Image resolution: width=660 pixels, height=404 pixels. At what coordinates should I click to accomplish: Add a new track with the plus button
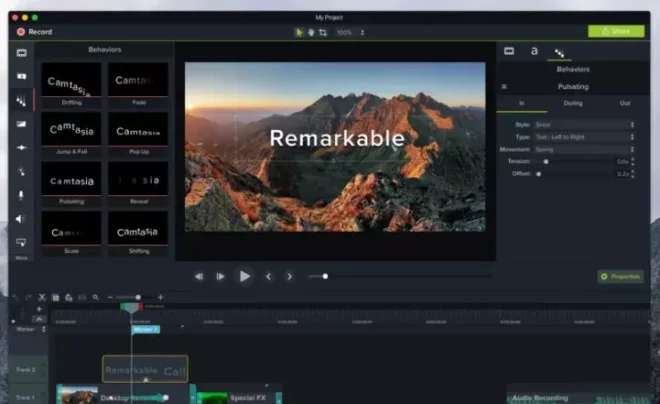coord(39,309)
